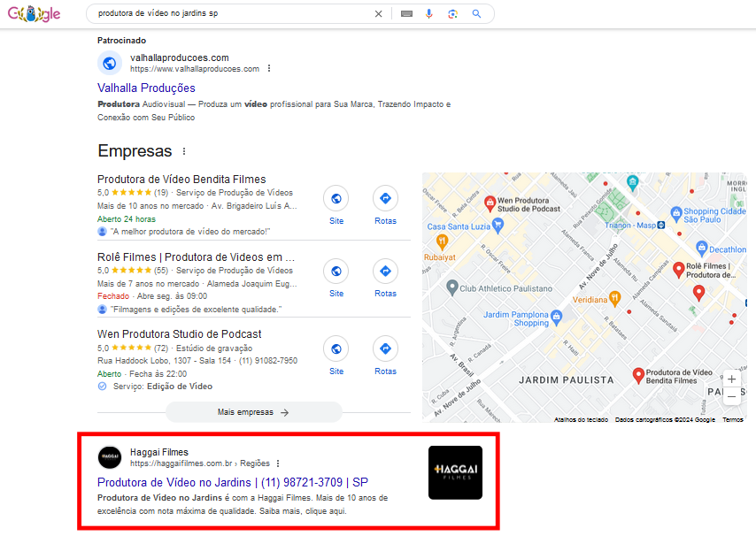Expand the Mais empresas list

(x=253, y=412)
